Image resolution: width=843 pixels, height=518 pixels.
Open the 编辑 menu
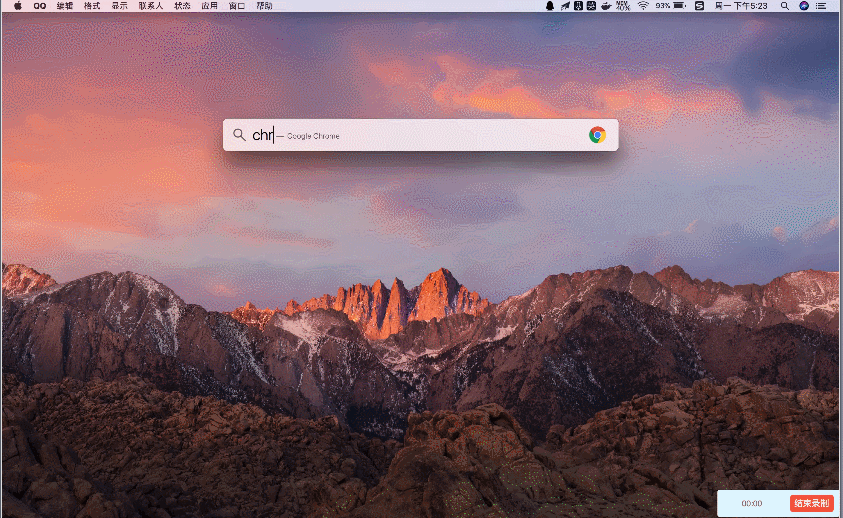click(x=65, y=6)
